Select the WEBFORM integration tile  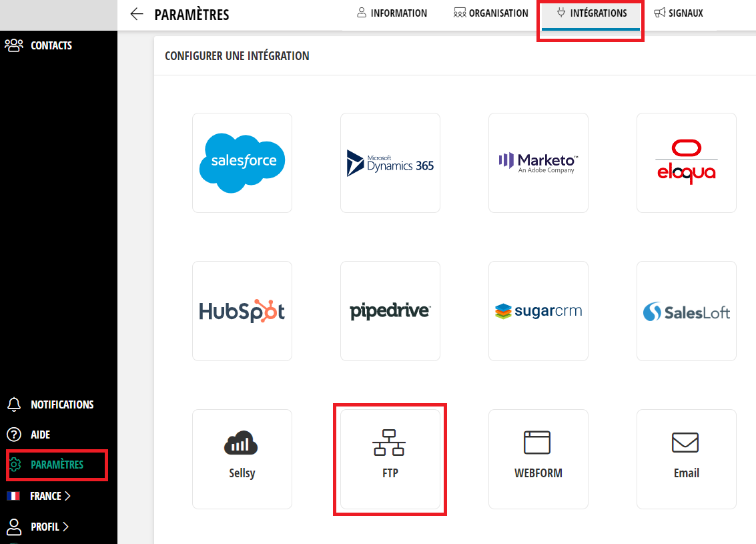538,459
